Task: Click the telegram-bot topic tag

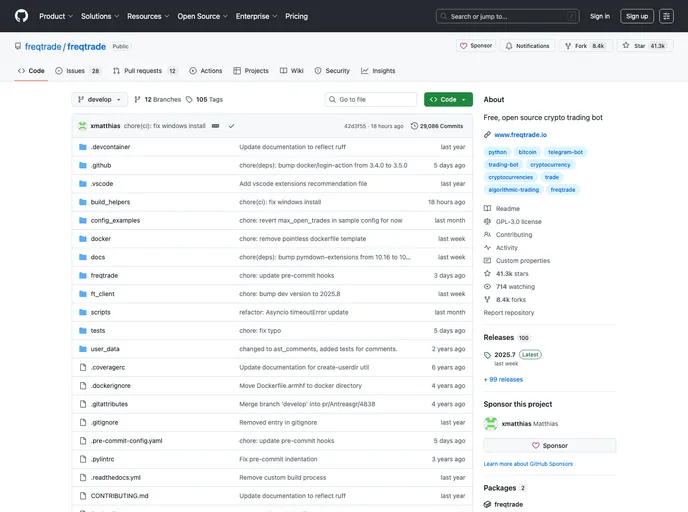Action: (x=565, y=152)
